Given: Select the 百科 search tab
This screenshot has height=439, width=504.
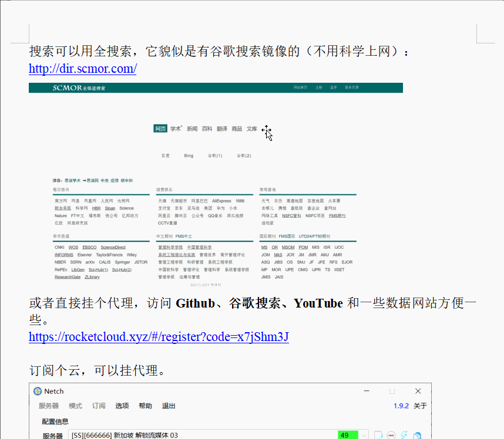Looking at the screenshot, I should pyautogui.click(x=207, y=129).
